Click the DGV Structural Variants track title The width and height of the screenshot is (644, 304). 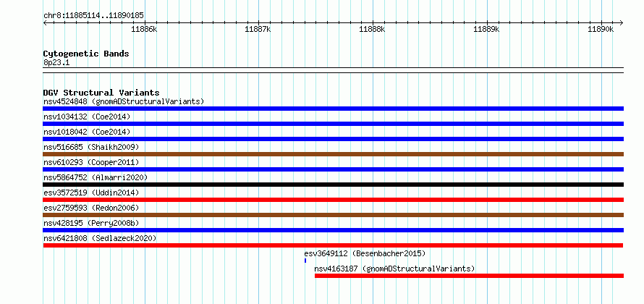tap(101, 93)
